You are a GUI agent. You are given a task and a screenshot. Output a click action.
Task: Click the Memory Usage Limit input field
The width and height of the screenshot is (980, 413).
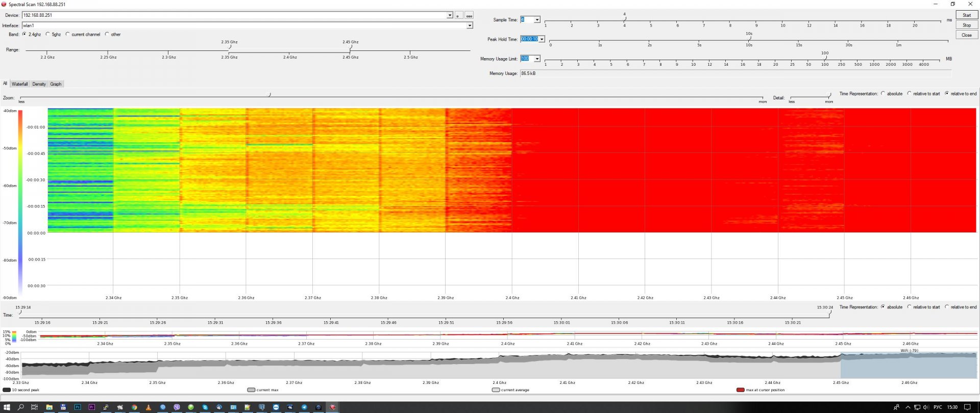526,59
